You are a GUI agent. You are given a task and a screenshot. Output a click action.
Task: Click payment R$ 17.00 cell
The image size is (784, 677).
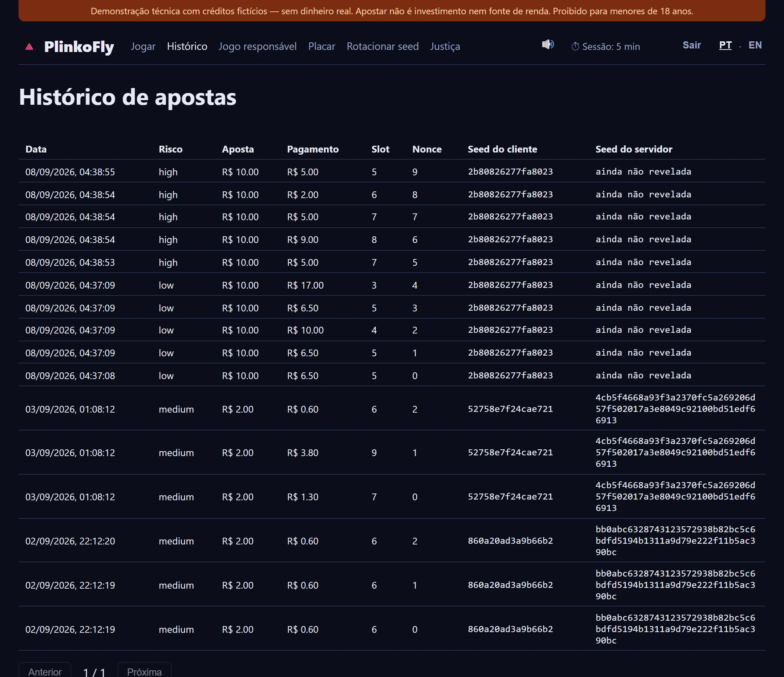(305, 285)
